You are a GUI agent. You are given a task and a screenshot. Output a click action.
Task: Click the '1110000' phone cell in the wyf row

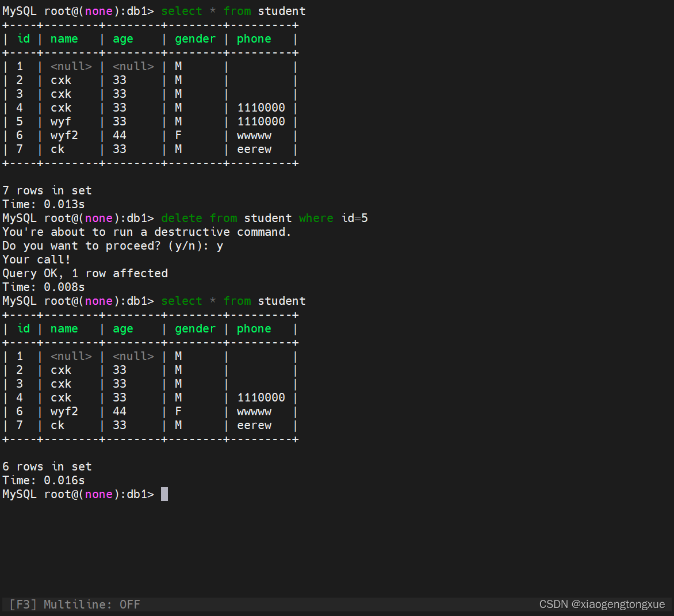pyautogui.click(x=261, y=122)
